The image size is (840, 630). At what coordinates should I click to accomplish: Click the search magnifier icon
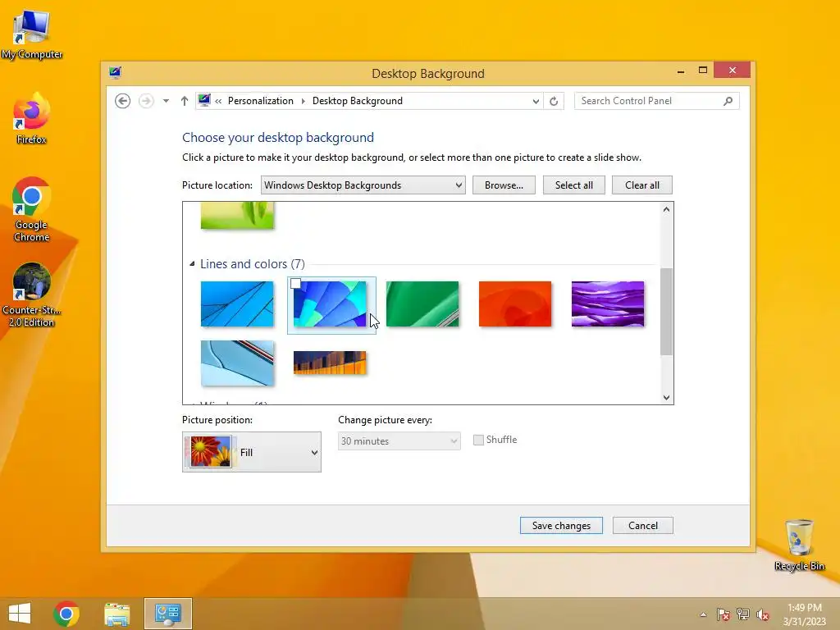(x=728, y=101)
